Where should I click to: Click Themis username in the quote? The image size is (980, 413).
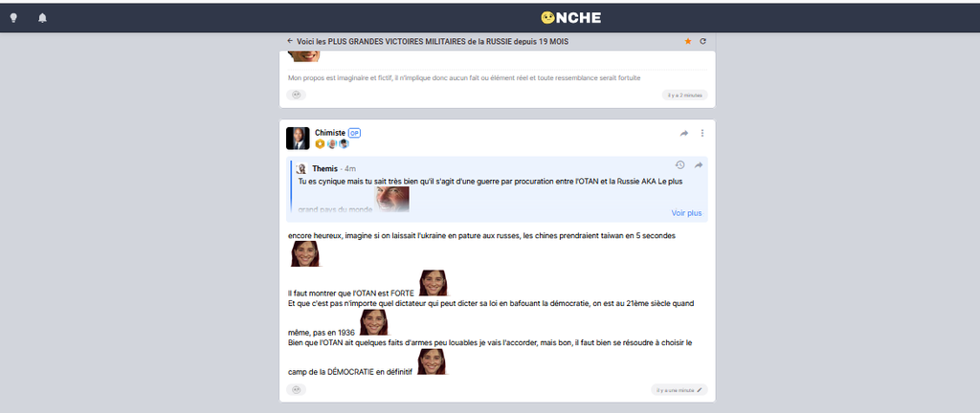(x=325, y=168)
